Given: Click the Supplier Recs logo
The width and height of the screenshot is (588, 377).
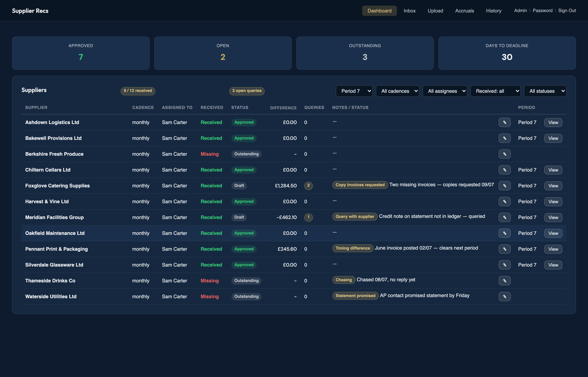Looking at the screenshot, I should 30,11.
